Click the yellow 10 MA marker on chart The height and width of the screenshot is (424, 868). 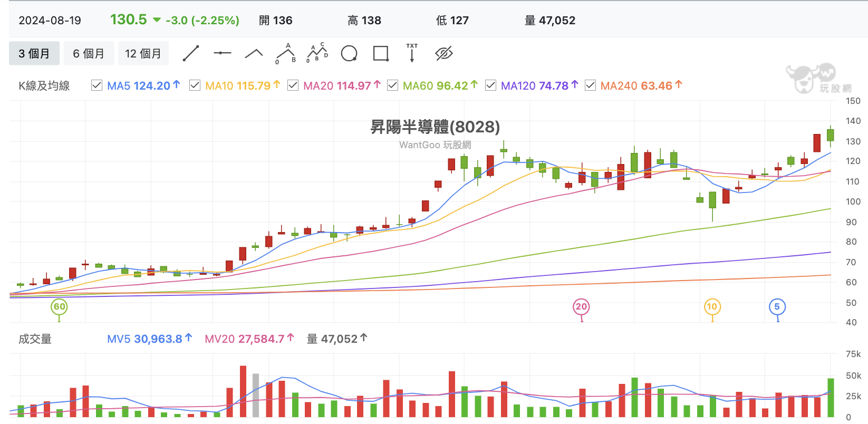(712, 307)
